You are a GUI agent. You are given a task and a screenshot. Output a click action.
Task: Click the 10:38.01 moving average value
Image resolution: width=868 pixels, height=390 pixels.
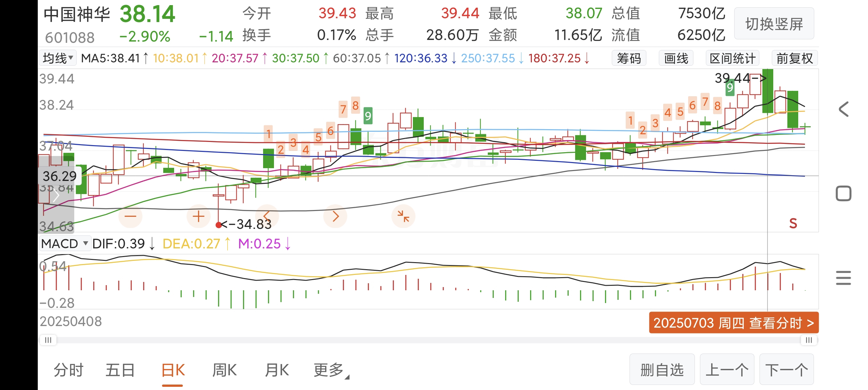(176, 58)
